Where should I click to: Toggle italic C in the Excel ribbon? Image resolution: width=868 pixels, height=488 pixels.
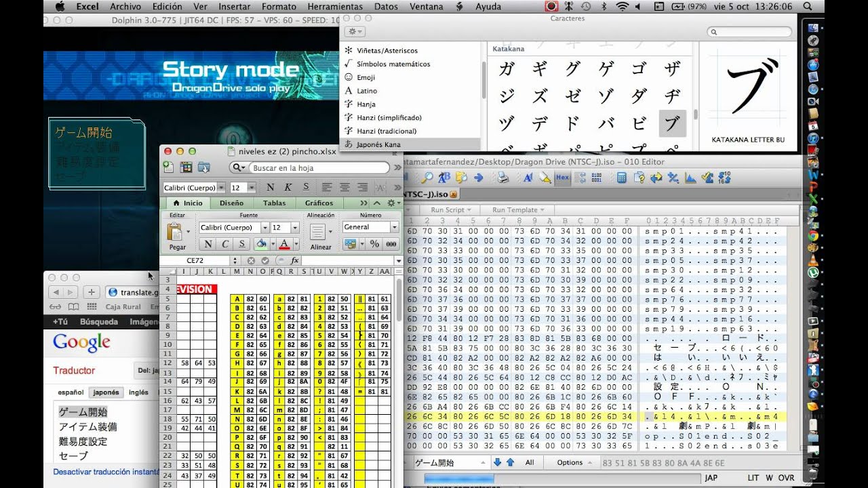coord(224,244)
